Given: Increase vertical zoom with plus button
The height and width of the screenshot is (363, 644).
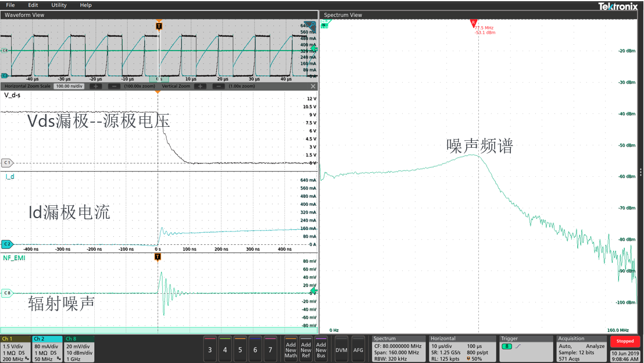Looking at the screenshot, I should [201, 86].
